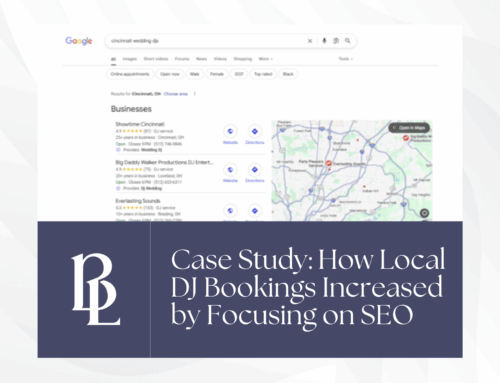500x383 pixels.
Task: Click Provides Wedding DJ icon for Showtime
Action: [118, 150]
